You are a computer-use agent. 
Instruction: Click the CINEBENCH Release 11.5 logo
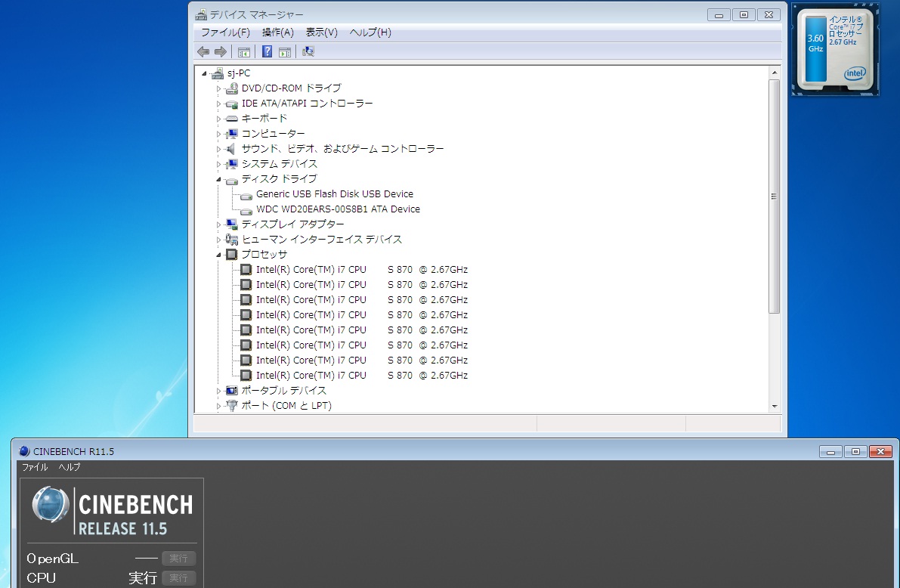coord(112,511)
